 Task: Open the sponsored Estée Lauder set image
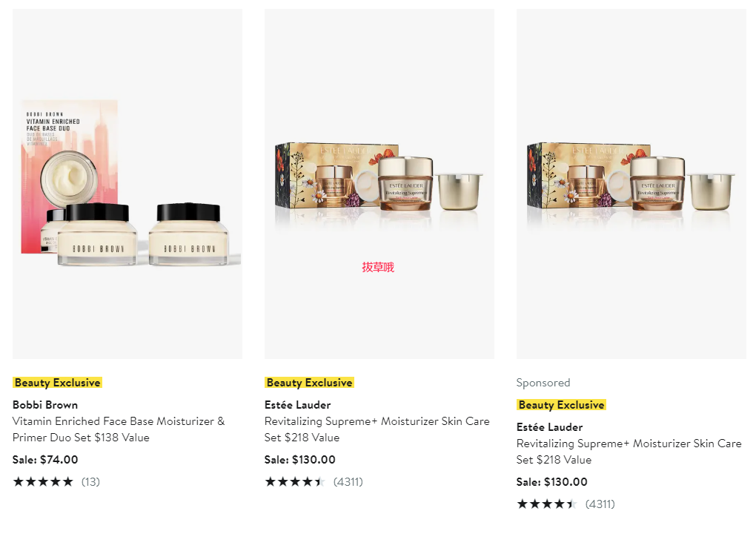pyautogui.click(x=631, y=184)
